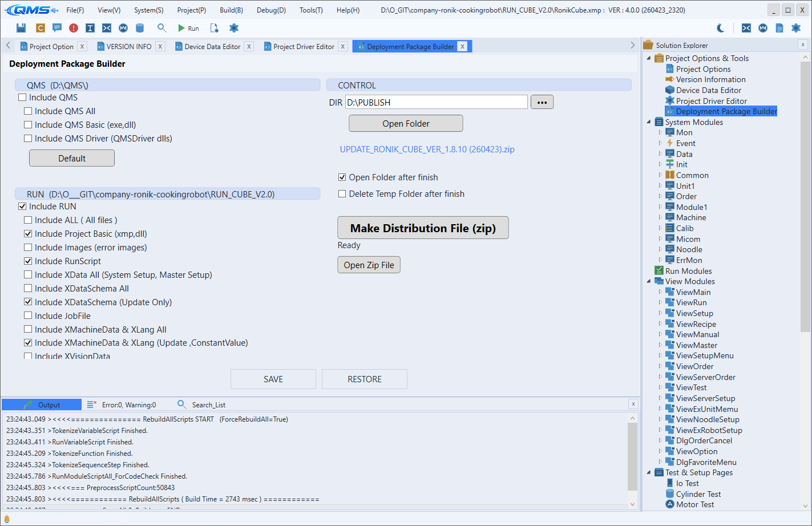This screenshot has width=812, height=526.
Task: Click the green Run play button
Action: [188, 28]
